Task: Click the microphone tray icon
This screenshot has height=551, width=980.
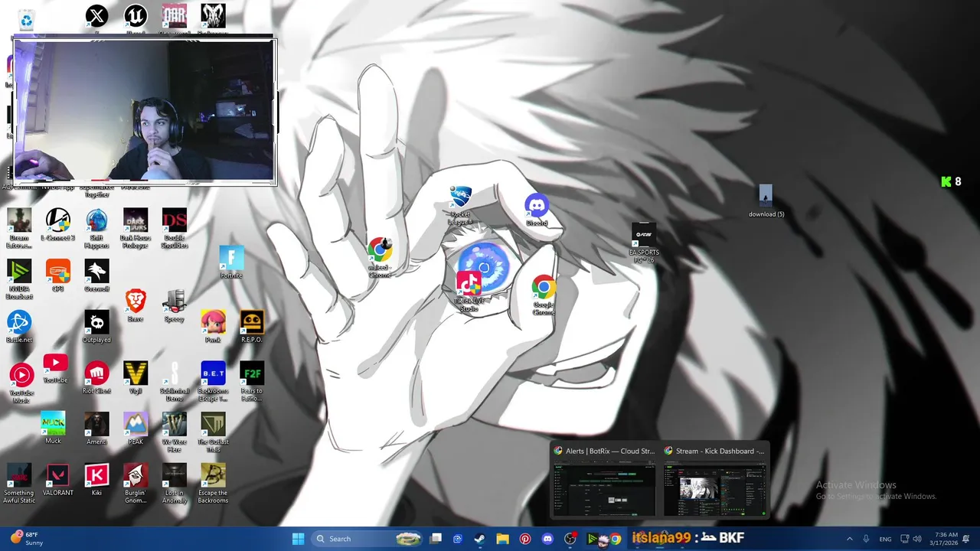Action: [x=866, y=539]
